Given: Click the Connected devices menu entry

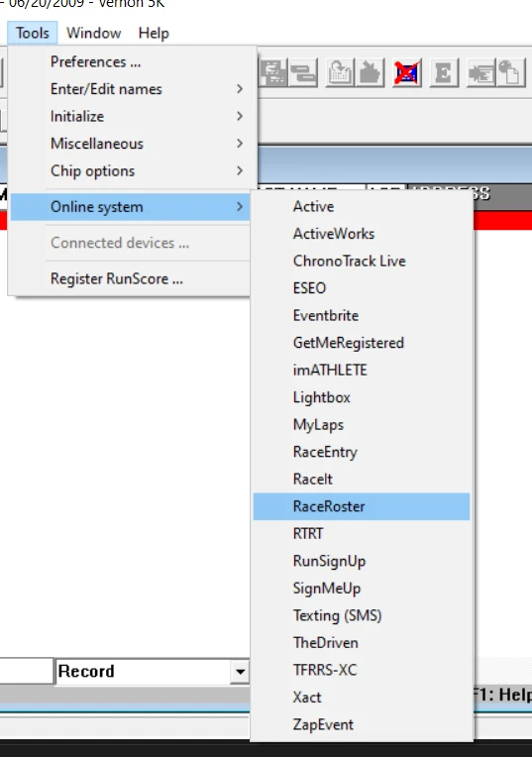Looking at the screenshot, I should coord(131,243).
